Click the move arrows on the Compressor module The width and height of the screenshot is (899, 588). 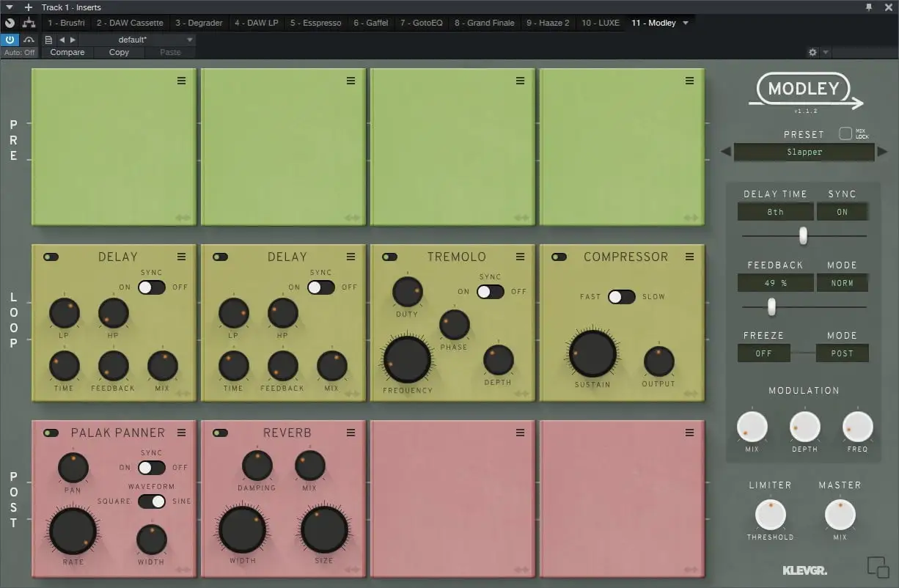coord(691,394)
